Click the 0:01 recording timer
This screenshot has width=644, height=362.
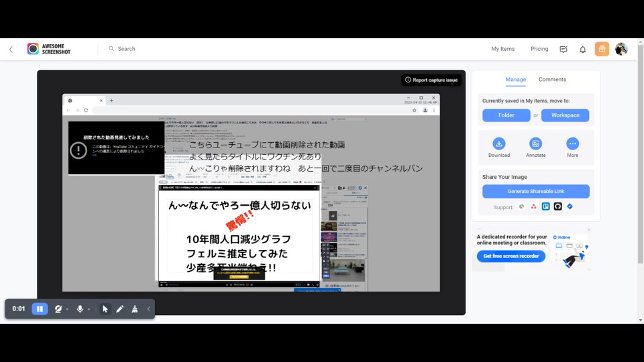19,308
